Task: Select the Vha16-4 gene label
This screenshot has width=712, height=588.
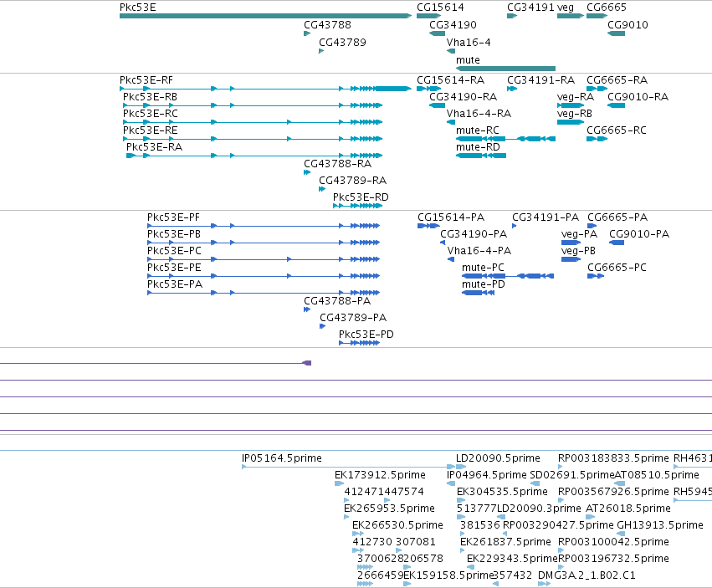Action: click(469, 42)
